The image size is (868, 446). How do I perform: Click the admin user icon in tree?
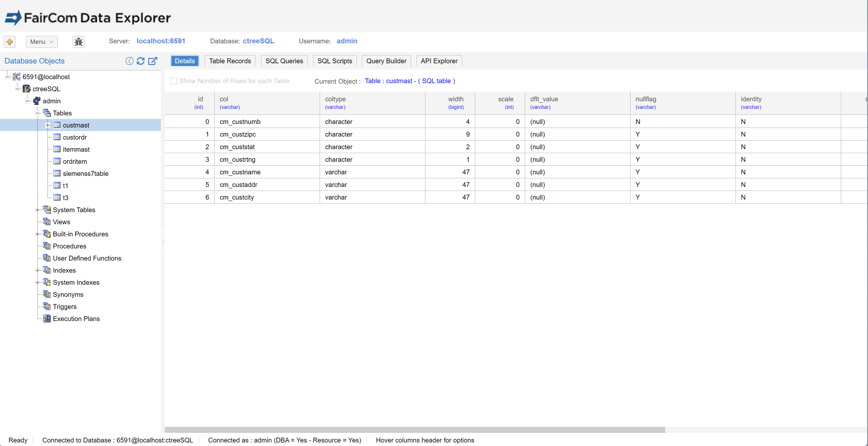point(37,101)
